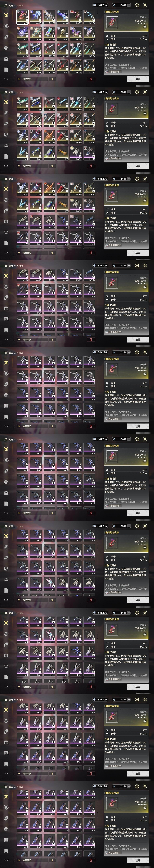This screenshot has width=154, height=868.
Task: Expand the 物品品质 sort dropdown in topmost screen
Action: [x=33, y=79]
